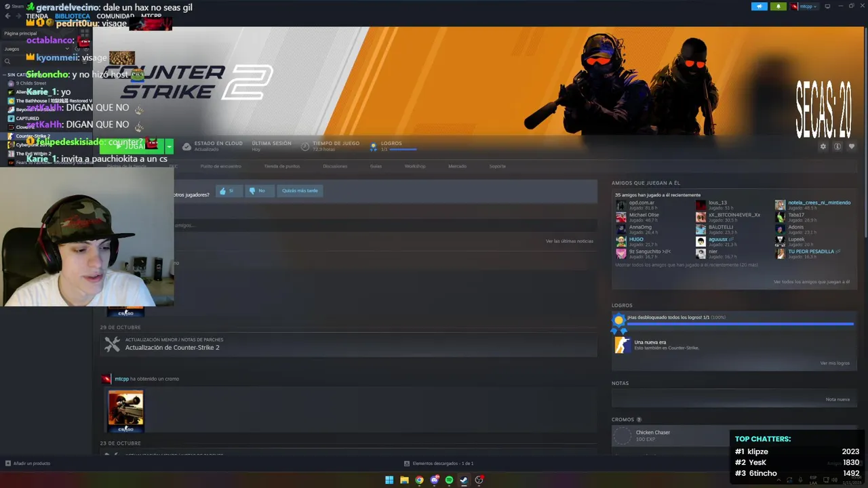Click the achievements progress bar
868x488 pixels.
coord(741,324)
